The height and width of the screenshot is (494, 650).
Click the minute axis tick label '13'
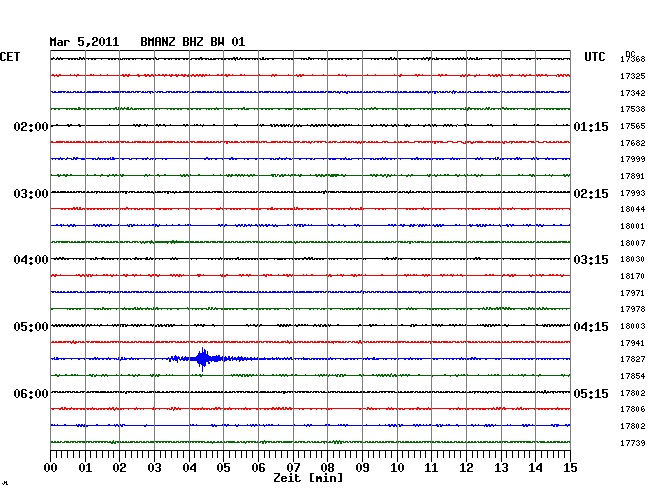[501, 468]
